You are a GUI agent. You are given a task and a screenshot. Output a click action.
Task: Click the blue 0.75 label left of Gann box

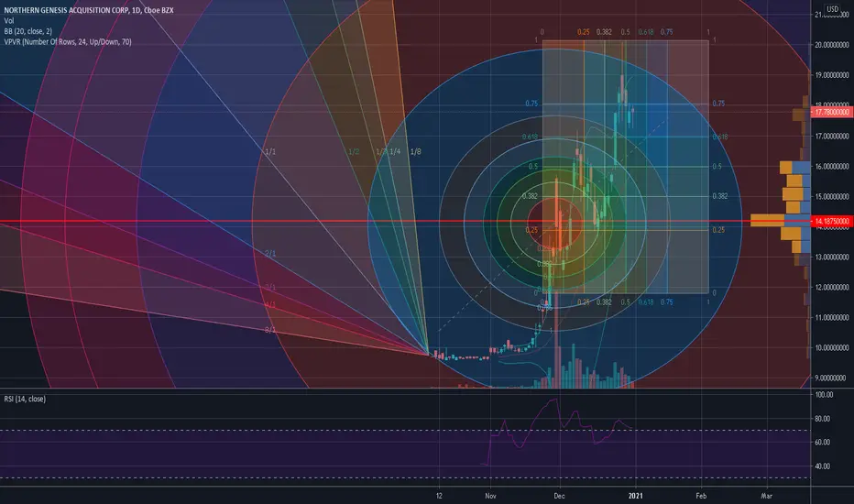pos(531,104)
